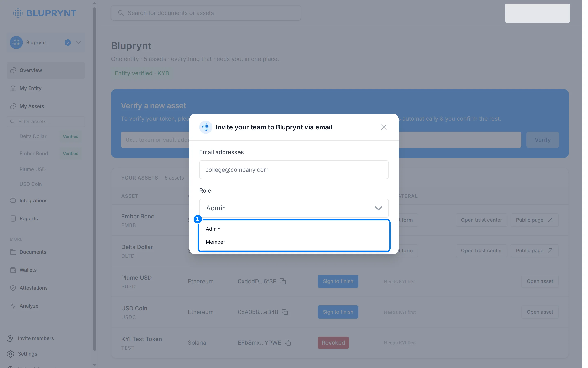Select Plume USD in sidebar list
This screenshot has height=368, width=588.
[x=32, y=169]
